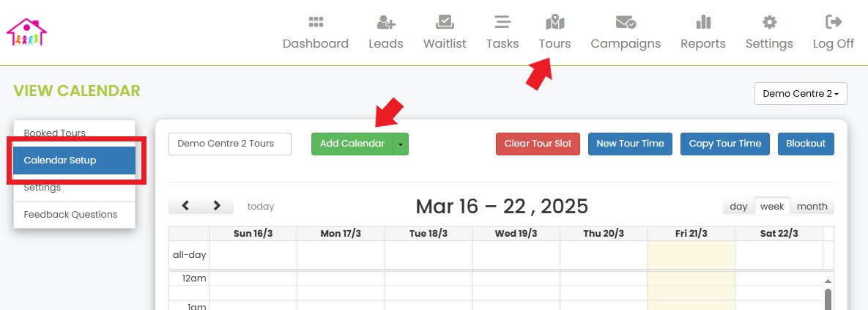Screen dimensions: 868x310
Task: Open Campaigns via the envelope icon
Action: [626, 22]
